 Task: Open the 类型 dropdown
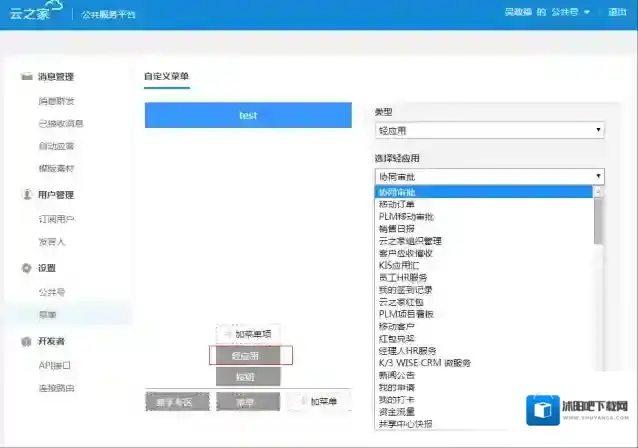pos(489,130)
